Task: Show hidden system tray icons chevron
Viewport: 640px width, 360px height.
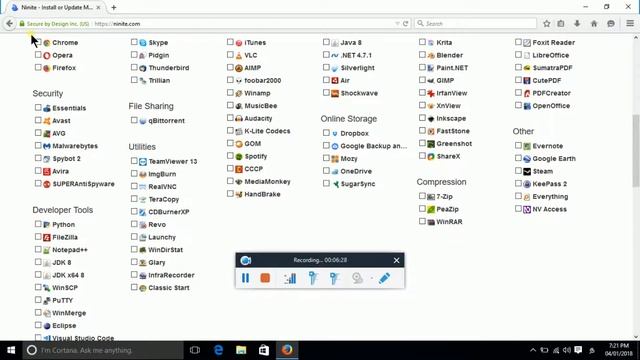Action: click(533, 350)
